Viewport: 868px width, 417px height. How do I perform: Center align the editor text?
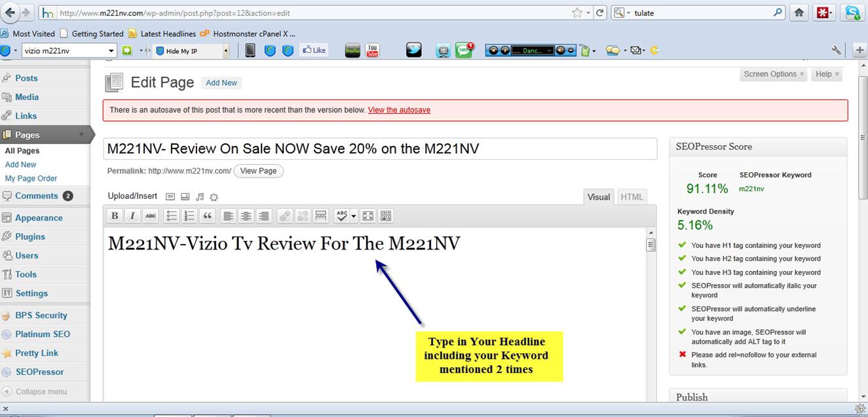[246, 216]
